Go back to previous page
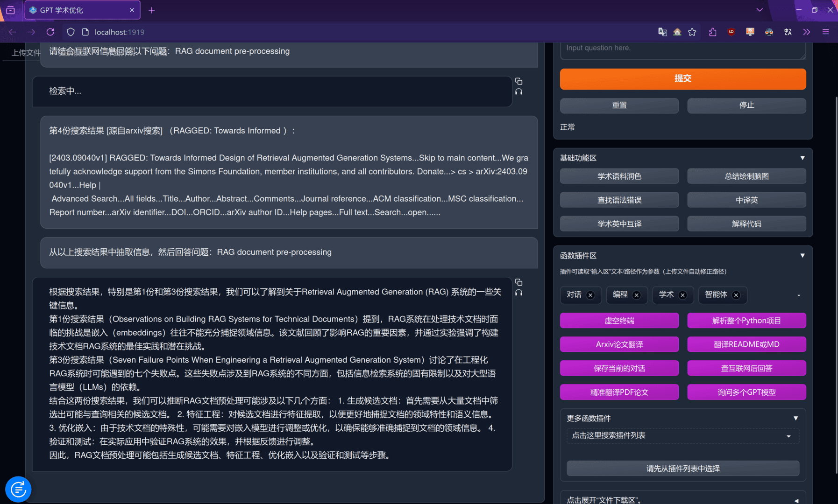The image size is (838, 504). point(13,32)
